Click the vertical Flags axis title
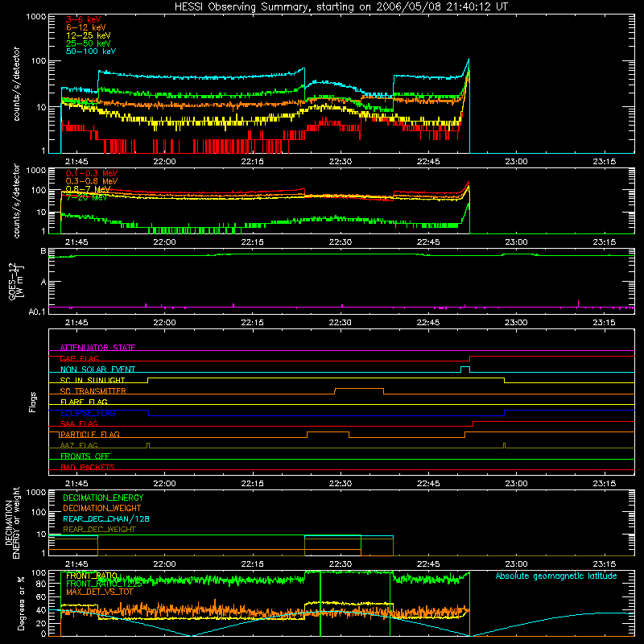Image resolution: width=644 pixels, height=644 pixels. (x=33, y=402)
